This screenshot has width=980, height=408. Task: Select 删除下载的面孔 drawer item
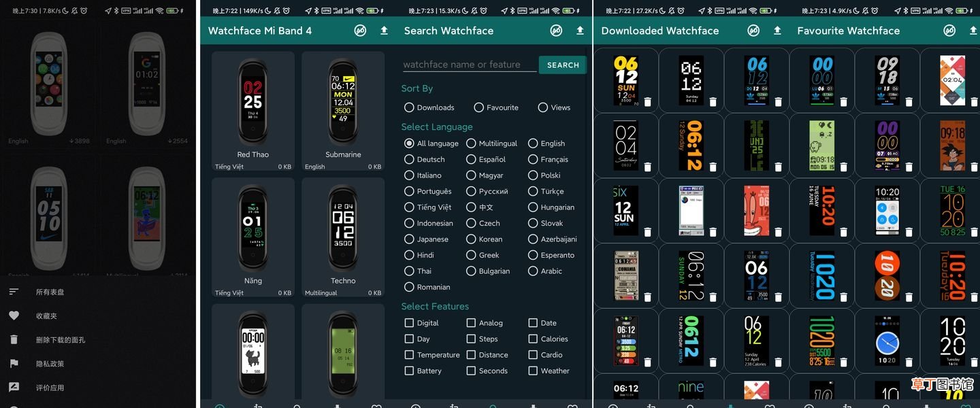click(98, 339)
